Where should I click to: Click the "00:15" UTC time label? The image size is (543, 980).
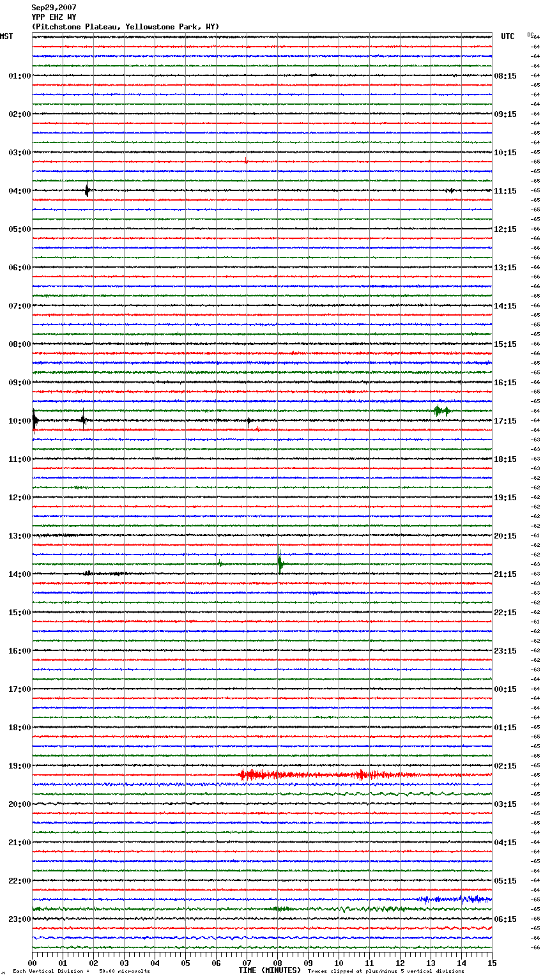tap(505, 689)
